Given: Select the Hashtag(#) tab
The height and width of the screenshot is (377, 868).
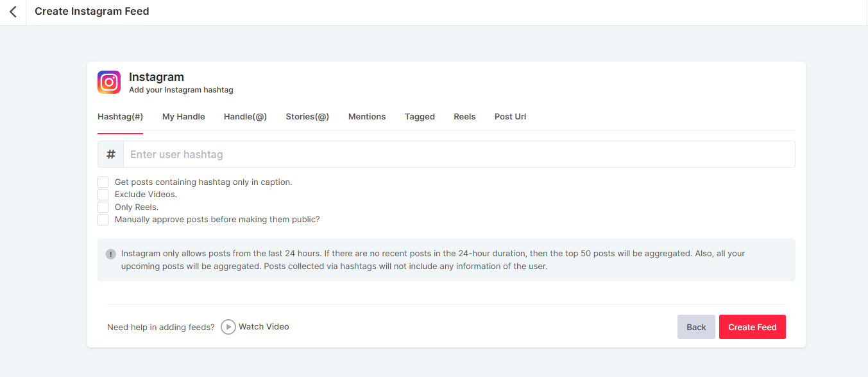Looking at the screenshot, I should (120, 117).
